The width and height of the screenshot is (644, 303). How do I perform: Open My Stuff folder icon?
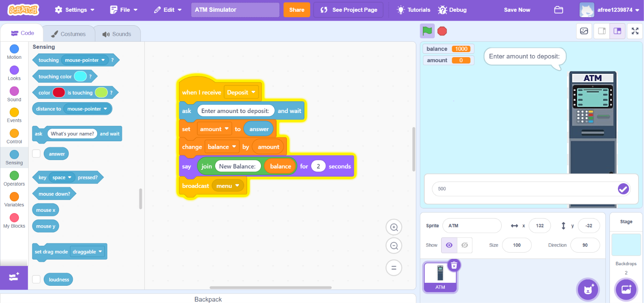[559, 10]
